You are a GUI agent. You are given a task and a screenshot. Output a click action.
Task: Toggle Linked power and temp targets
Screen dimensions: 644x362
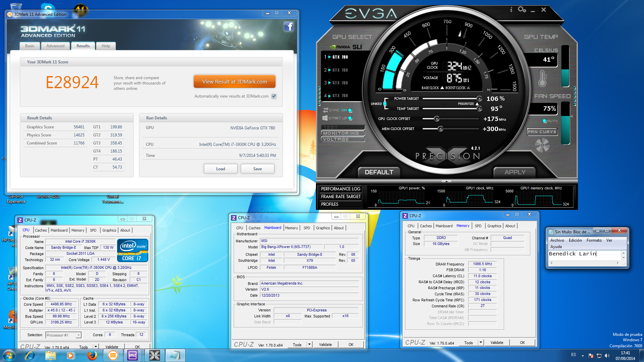(x=385, y=104)
